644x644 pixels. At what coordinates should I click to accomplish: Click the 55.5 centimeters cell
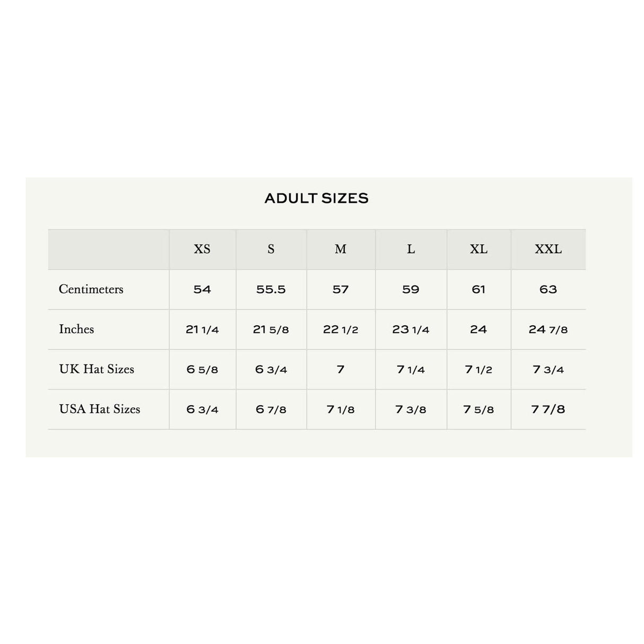click(271, 290)
